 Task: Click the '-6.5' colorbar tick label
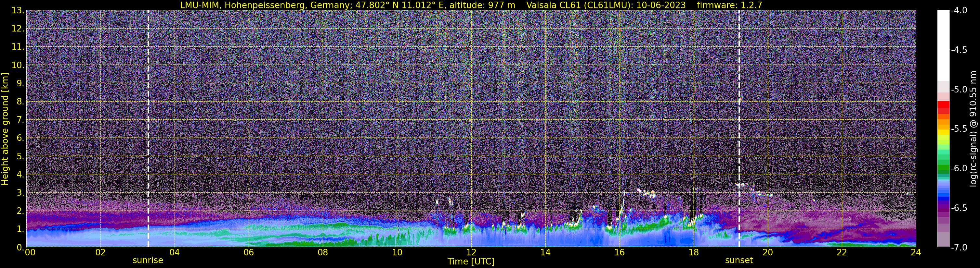pos(959,208)
